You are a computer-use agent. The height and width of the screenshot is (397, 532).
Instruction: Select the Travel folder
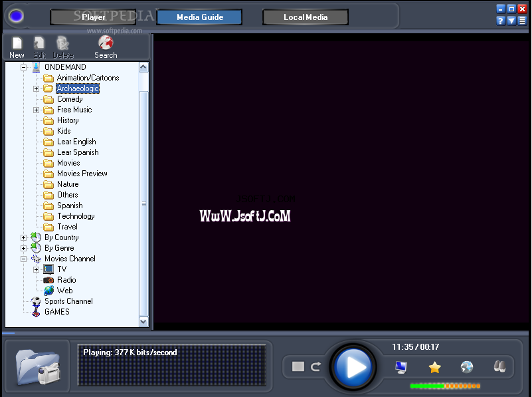(67, 227)
